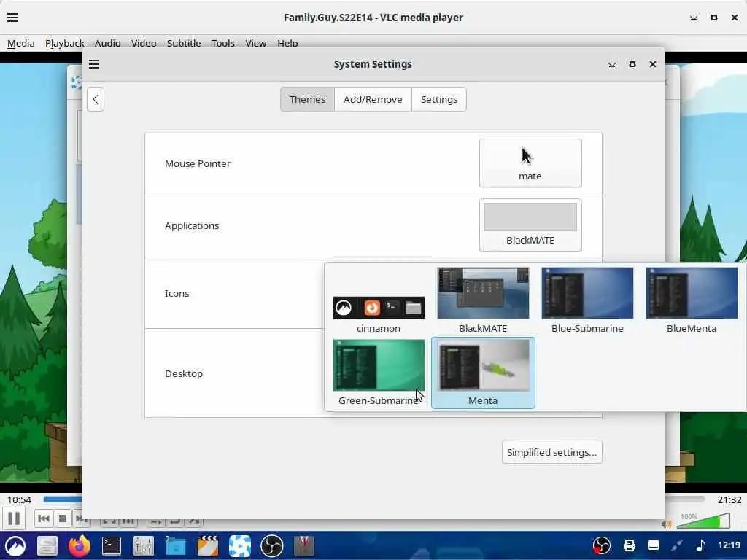The width and height of the screenshot is (747, 560).
Task: Click the Mouse Pointer label
Action: (x=198, y=163)
